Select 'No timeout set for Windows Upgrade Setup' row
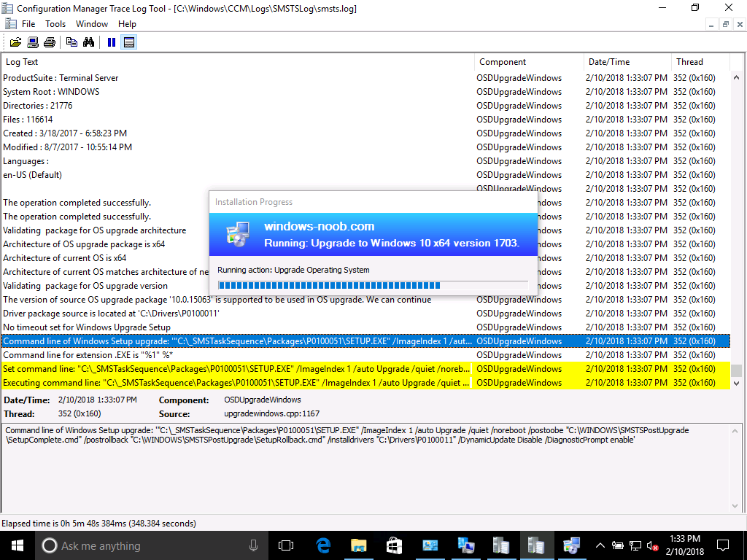Viewport: 747px width, 560px height. click(x=365, y=327)
